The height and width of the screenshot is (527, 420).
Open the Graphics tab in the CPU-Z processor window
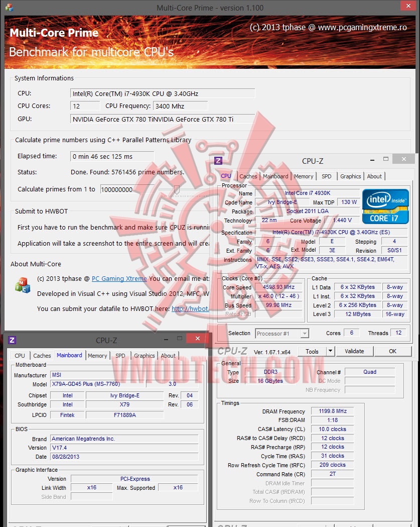[351, 176]
